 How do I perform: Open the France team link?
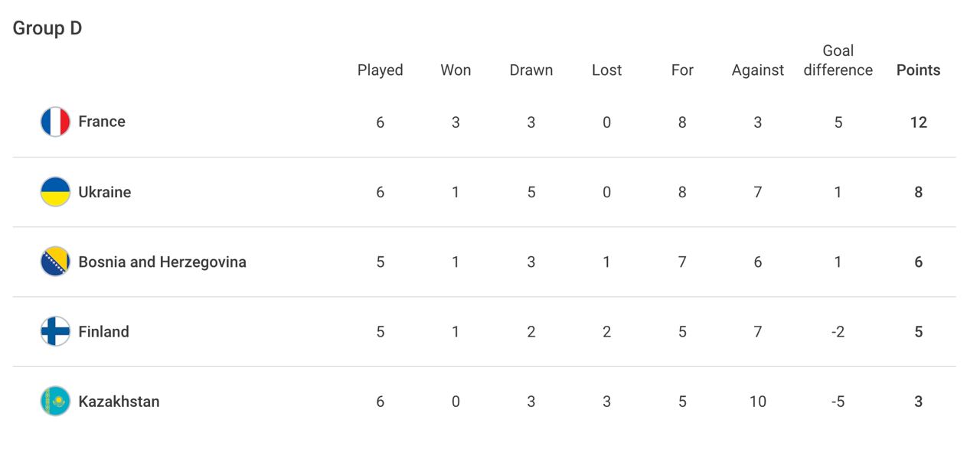[102, 122]
